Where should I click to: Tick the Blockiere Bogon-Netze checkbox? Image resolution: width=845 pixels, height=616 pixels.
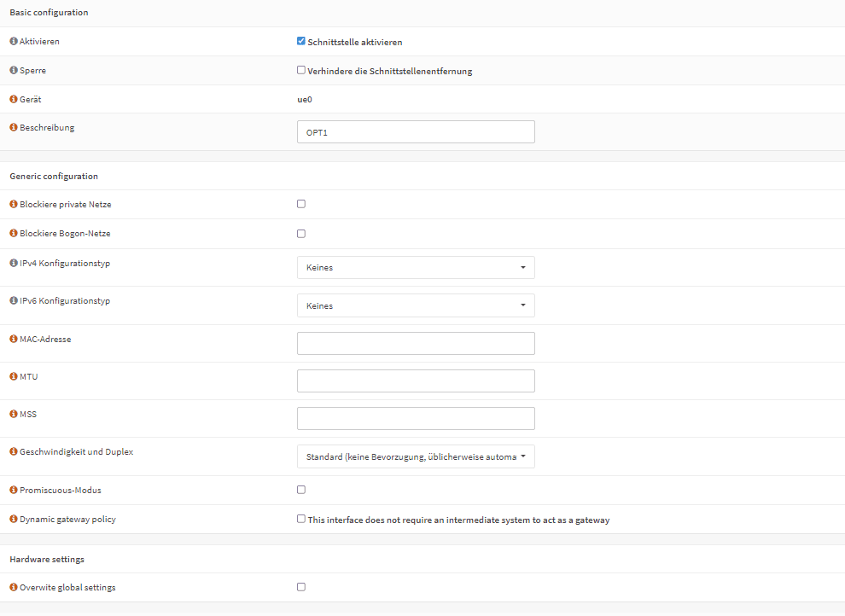click(x=301, y=234)
